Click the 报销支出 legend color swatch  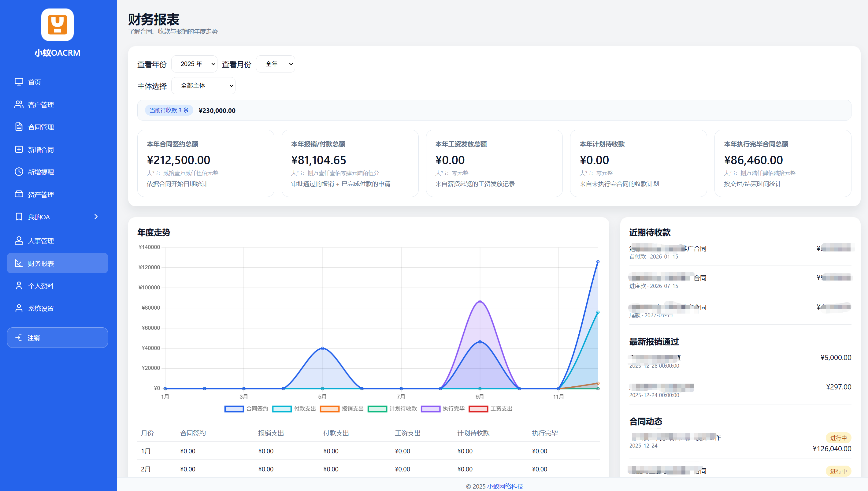pyautogui.click(x=329, y=409)
